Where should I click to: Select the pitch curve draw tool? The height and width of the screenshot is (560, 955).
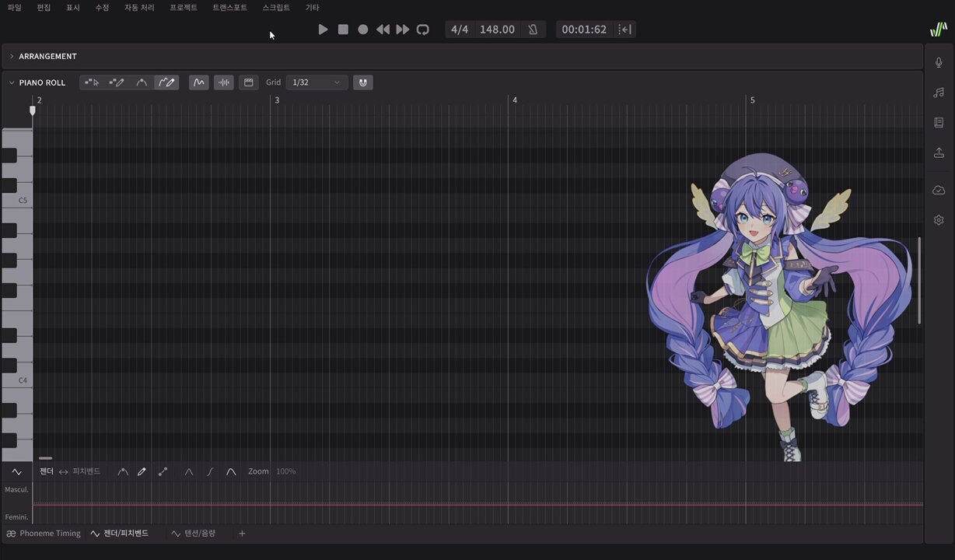click(x=166, y=82)
